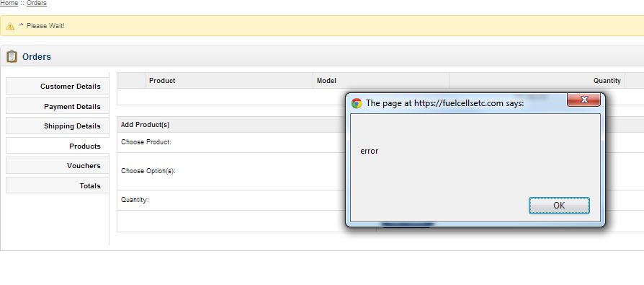
Task: Switch to Payment Details tab
Action: pos(58,107)
